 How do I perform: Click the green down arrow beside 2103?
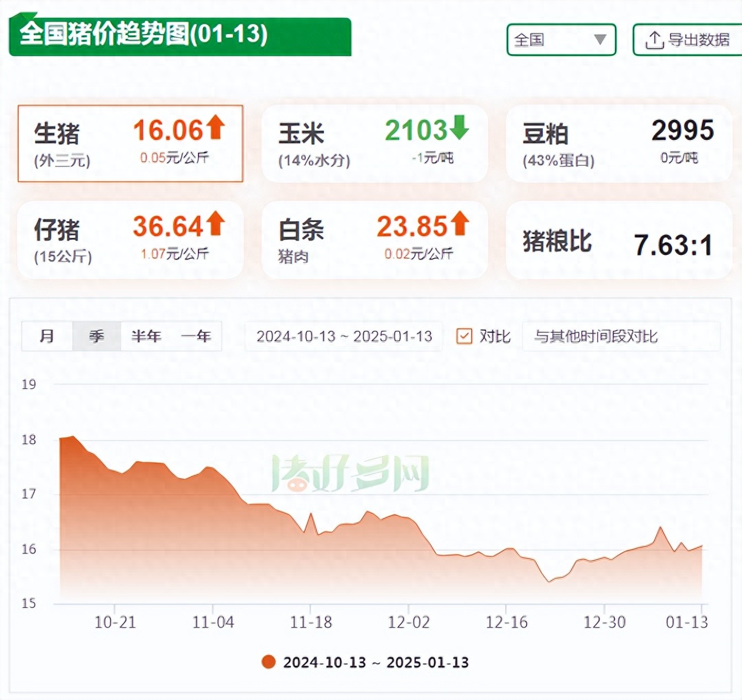point(459,127)
